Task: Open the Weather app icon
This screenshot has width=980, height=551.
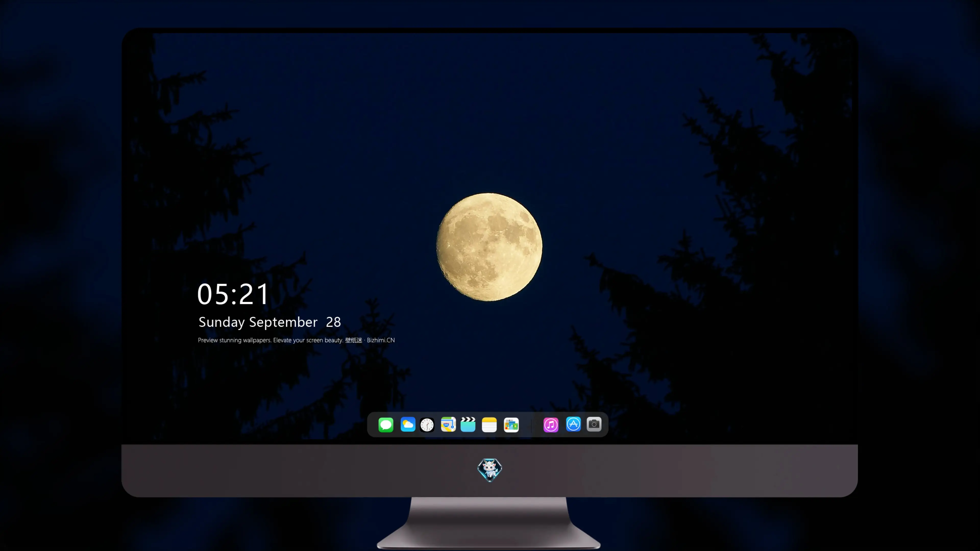Action: (x=408, y=424)
